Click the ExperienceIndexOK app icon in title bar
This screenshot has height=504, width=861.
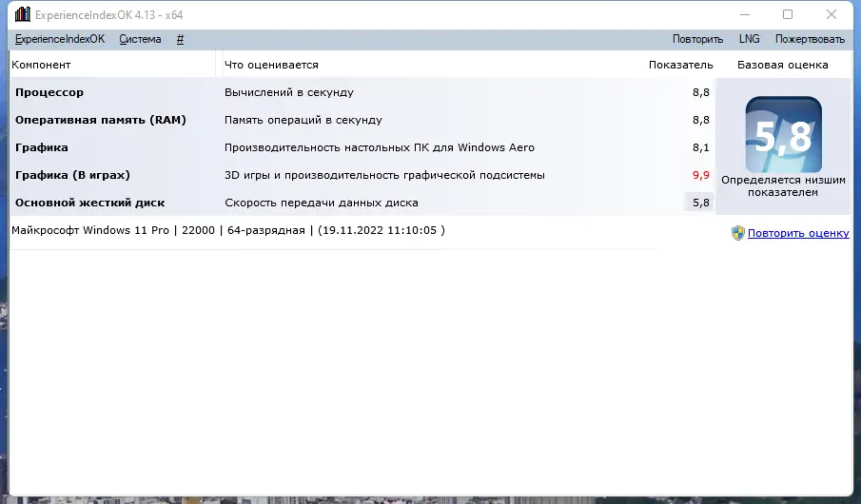pos(23,14)
